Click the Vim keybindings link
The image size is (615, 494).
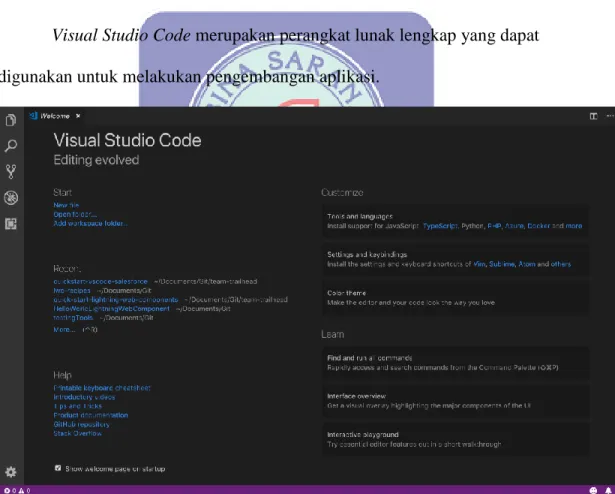tap(479, 264)
